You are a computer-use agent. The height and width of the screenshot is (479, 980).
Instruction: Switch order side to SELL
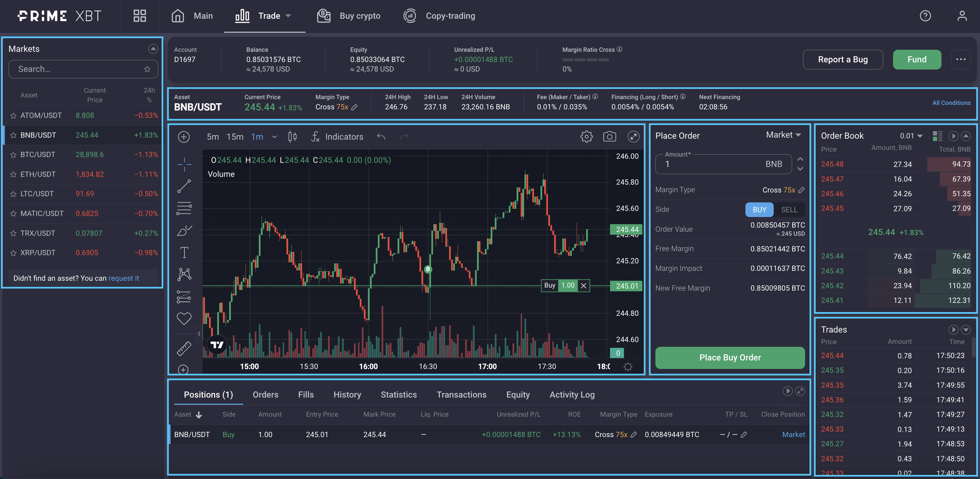789,210
